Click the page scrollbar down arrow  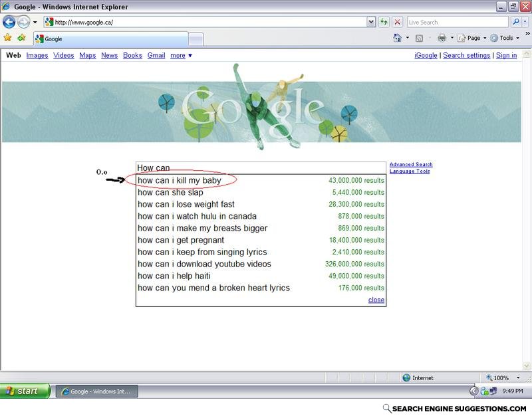pos(527,365)
